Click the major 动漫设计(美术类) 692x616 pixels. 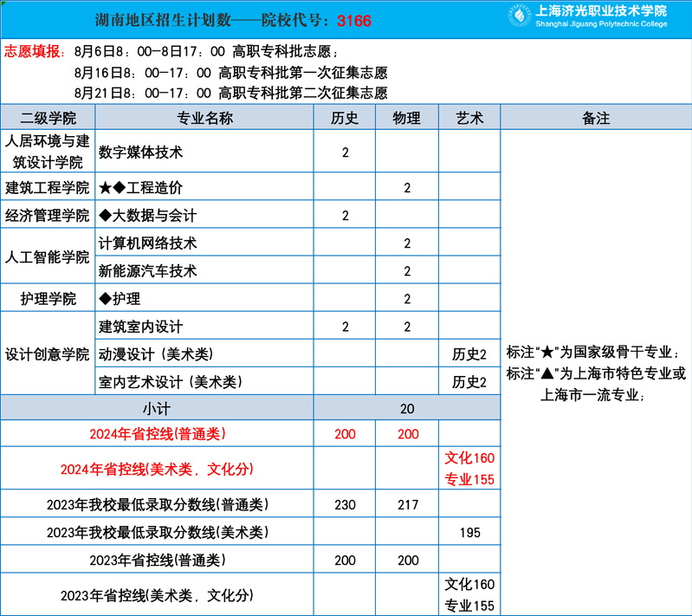tap(156, 354)
